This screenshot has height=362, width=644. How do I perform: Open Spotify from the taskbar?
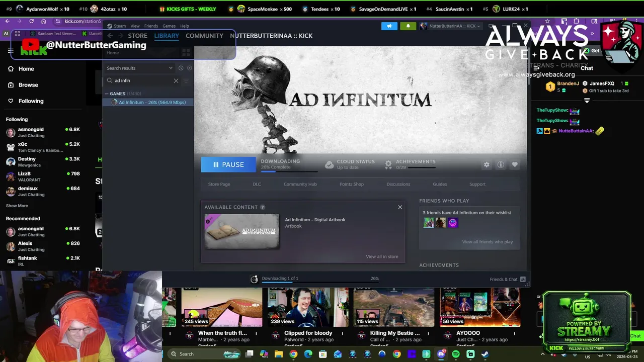pos(456,354)
